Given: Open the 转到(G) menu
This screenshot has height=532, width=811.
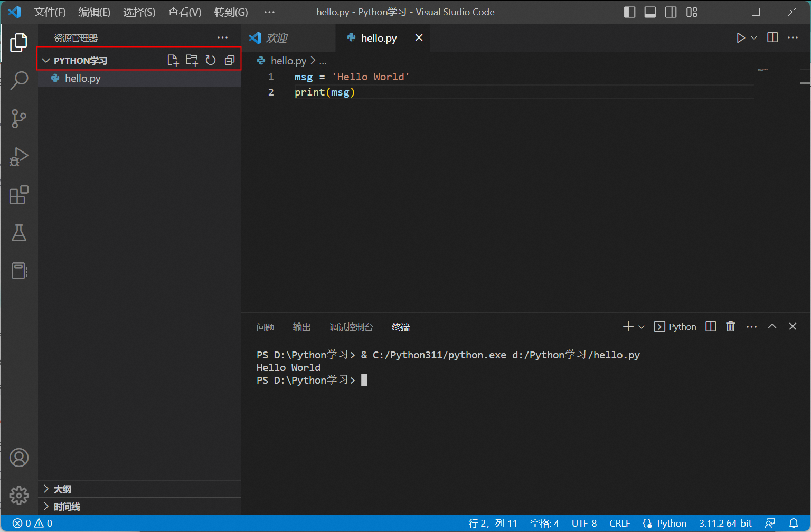Looking at the screenshot, I should 231,12.
